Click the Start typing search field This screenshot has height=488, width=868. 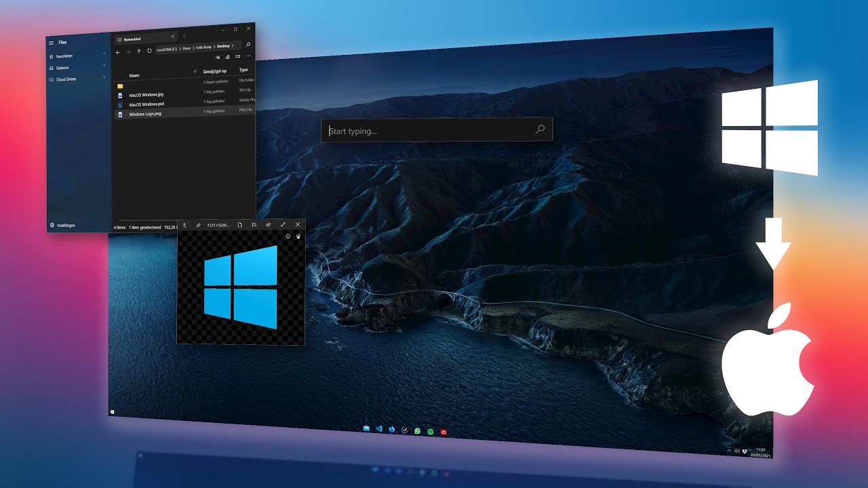pos(437,129)
